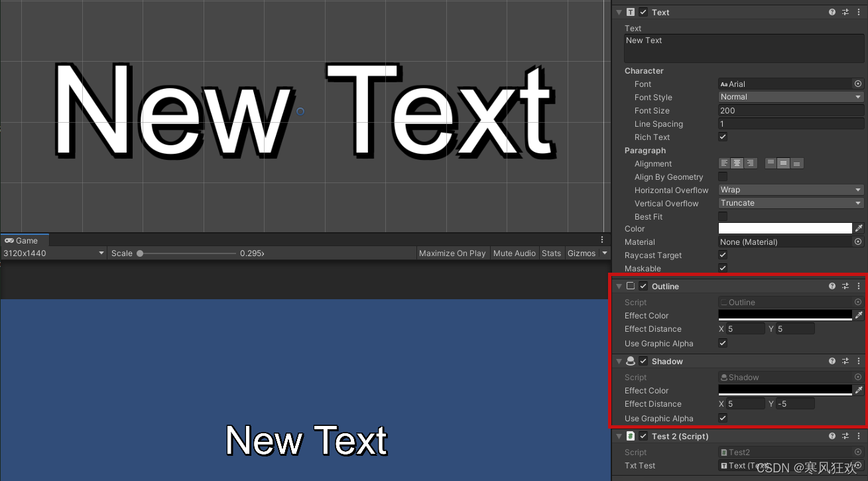The image size is (868, 481).
Task: Open the Shadow Script object picker
Action: point(858,377)
